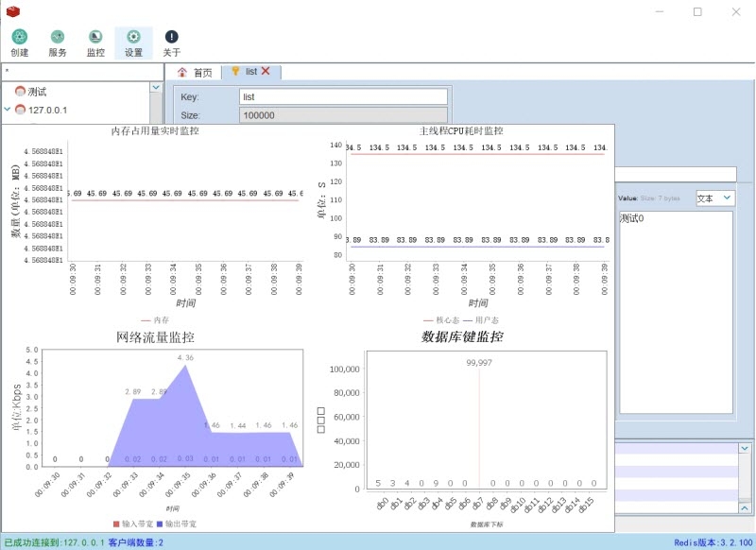Click the home icon on 首页 tab
Screen dimensions: 756x550
pyautogui.click(x=182, y=73)
